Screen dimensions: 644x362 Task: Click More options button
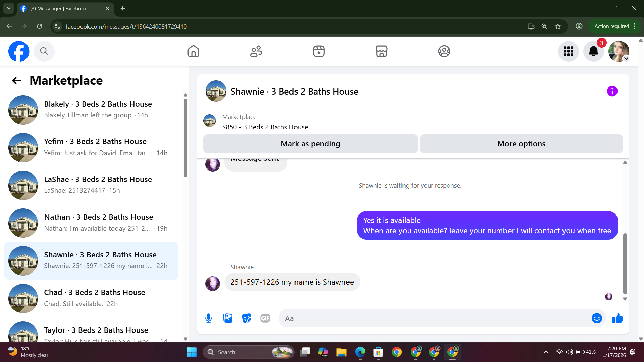(521, 144)
